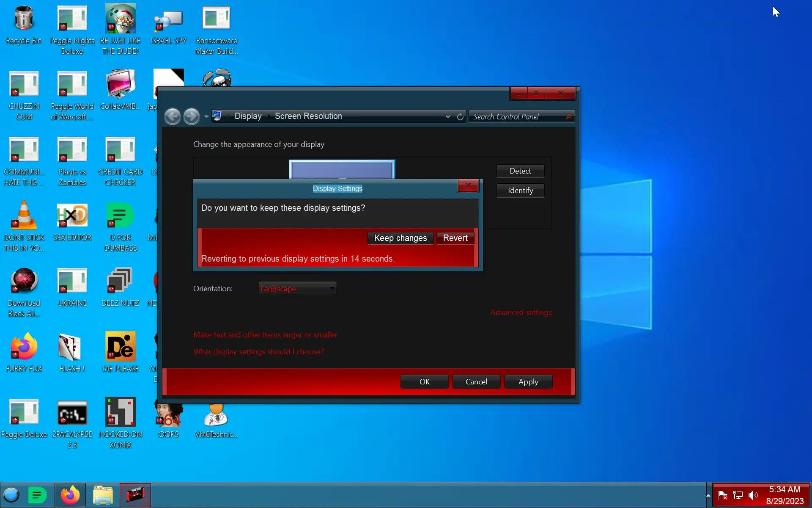This screenshot has width=812, height=508.
Task: Select the monitor preview thumbnail
Action: (x=342, y=169)
